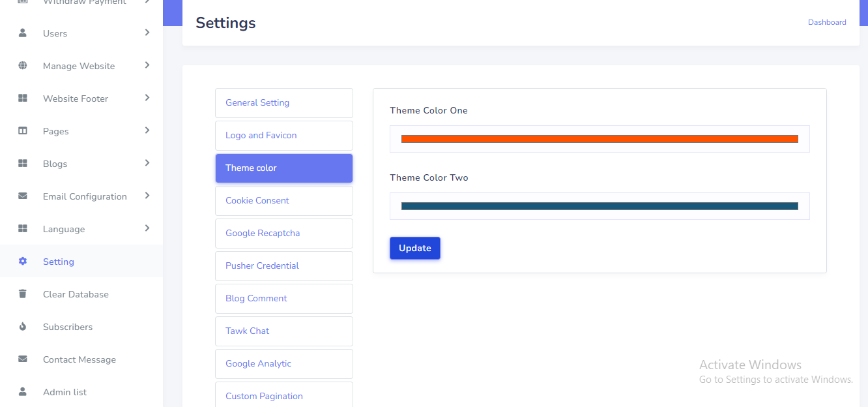Open the teal Theme Color Two picker
Image resolution: width=868 pixels, height=407 pixels.
click(x=600, y=206)
